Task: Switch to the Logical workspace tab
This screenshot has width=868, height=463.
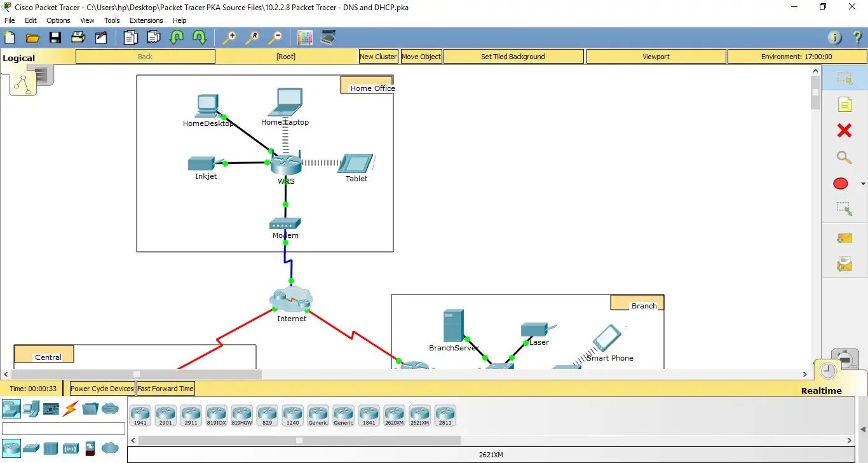Action: point(19,58)
